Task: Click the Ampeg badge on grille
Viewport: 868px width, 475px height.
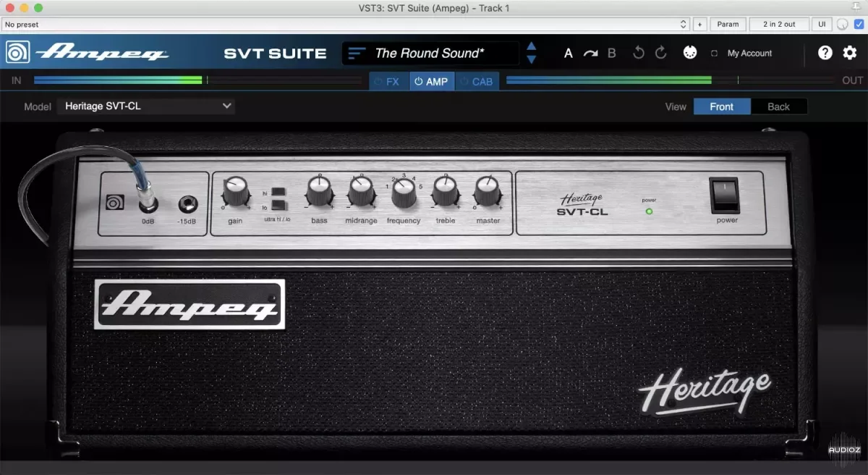Action: pyautogui.click(x=190, y=304)
